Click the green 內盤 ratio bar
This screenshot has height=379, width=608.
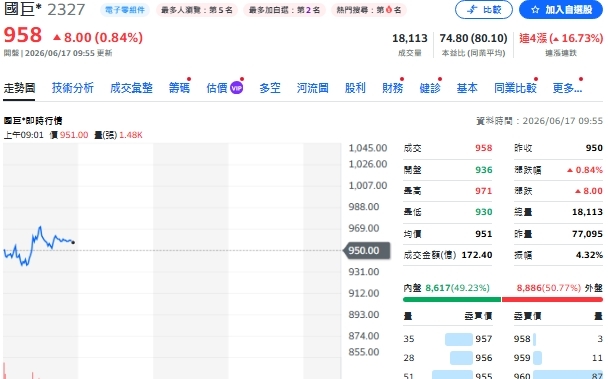pos(452,299)
